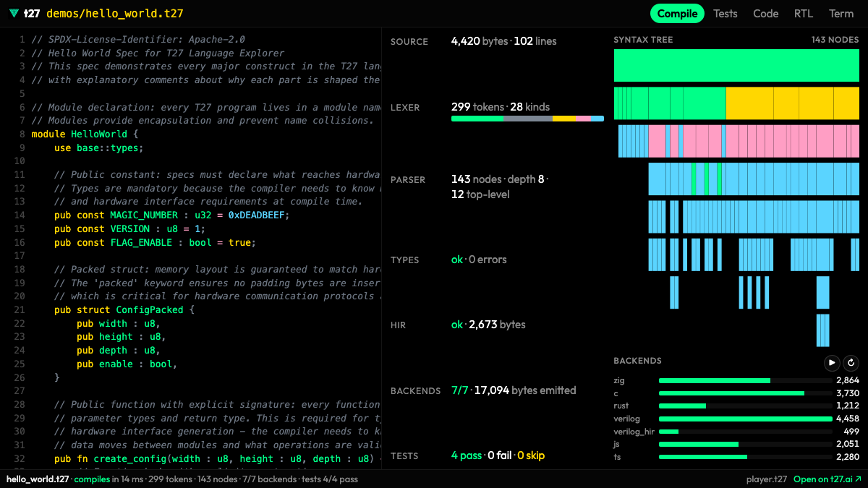
Task: Click the 'pub fn create_config' code line
Action: tap(218, 459)
